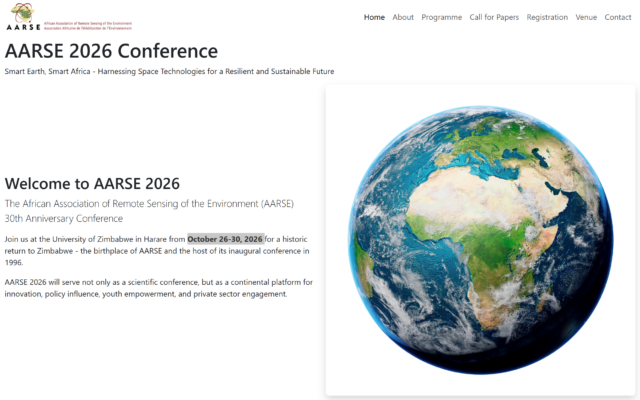Click the highlighted date 'October 26-30, 2026'
Image resolution: width=640 pixels, height=400 pixels.
pos(225,239)
